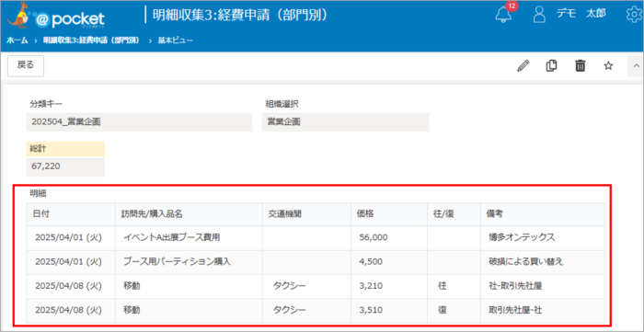Click the user profile icon

coord(539,15)
